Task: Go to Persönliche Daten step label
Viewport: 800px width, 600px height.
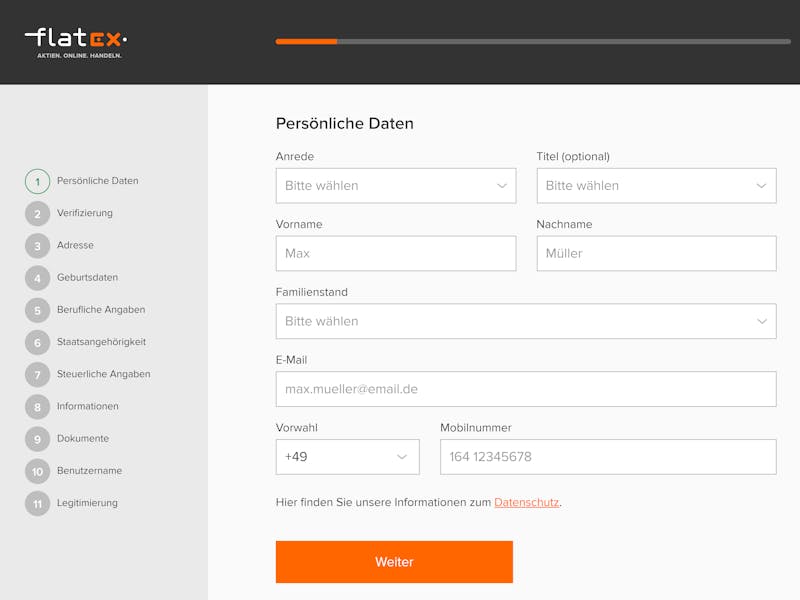Action: [97, 181]
